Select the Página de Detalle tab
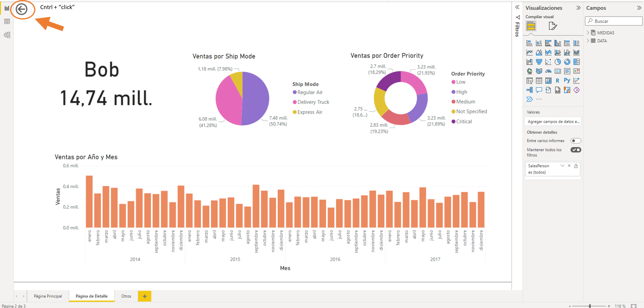This screenshot has height=308, width=644. (x=92, y=296)
